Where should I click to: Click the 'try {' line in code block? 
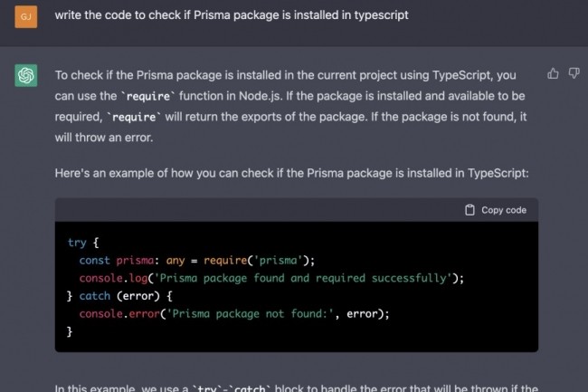pos(83,243)
